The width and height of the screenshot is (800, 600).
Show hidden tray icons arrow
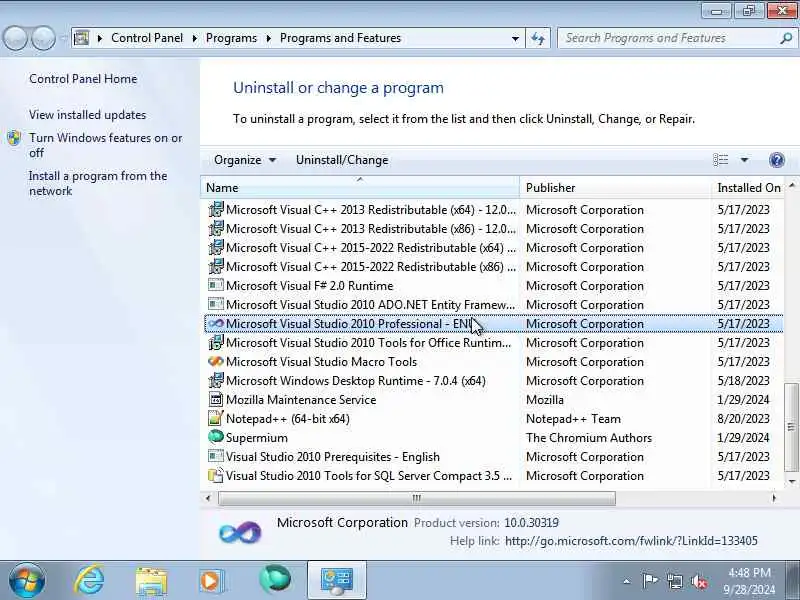(x=627, y=581)
